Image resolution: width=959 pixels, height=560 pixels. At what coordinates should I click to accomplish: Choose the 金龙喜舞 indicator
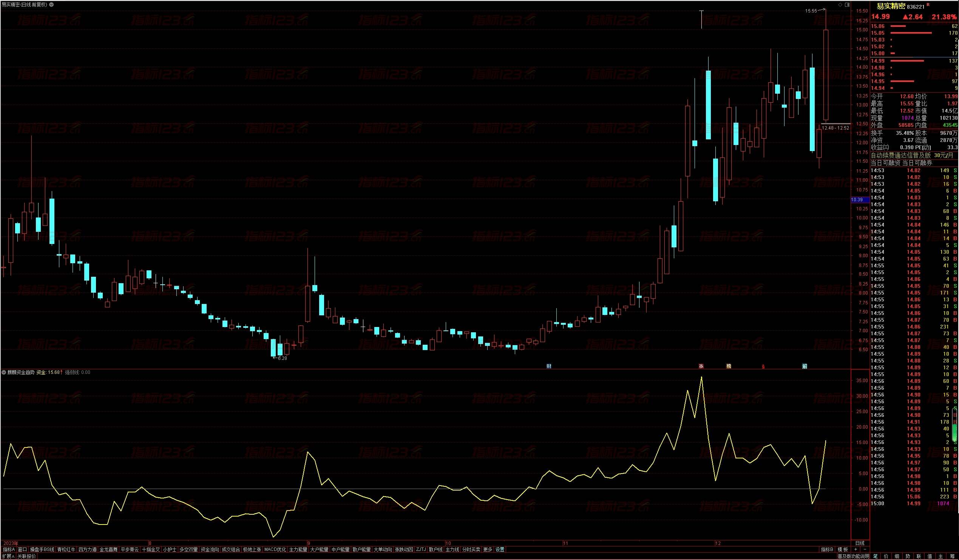pyautogui.click(x=108, y=549)
